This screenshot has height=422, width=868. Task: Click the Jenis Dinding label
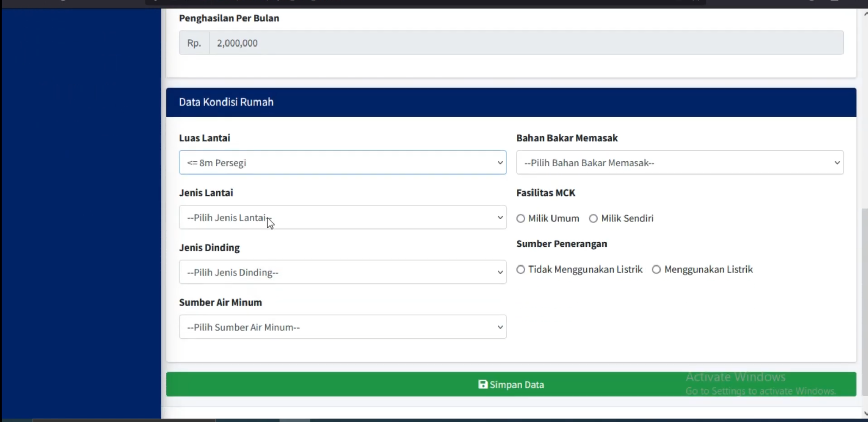pyautogui.click(x=209, y=247)
